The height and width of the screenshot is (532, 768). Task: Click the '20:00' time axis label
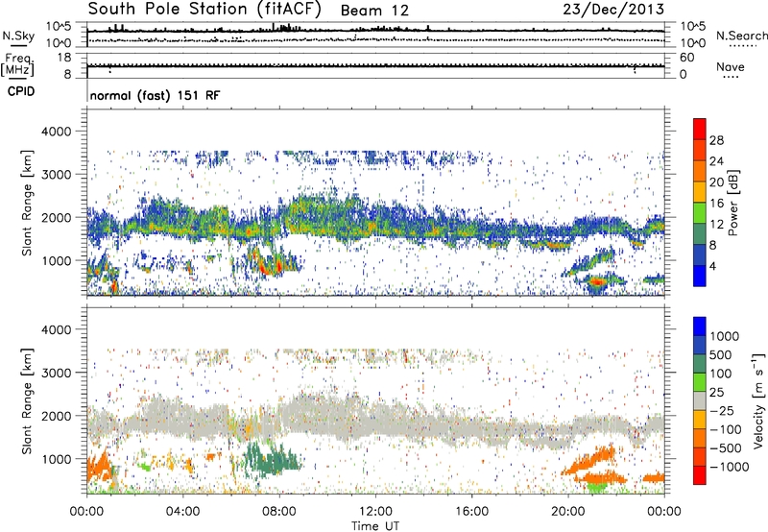click(x=568, y=512)
